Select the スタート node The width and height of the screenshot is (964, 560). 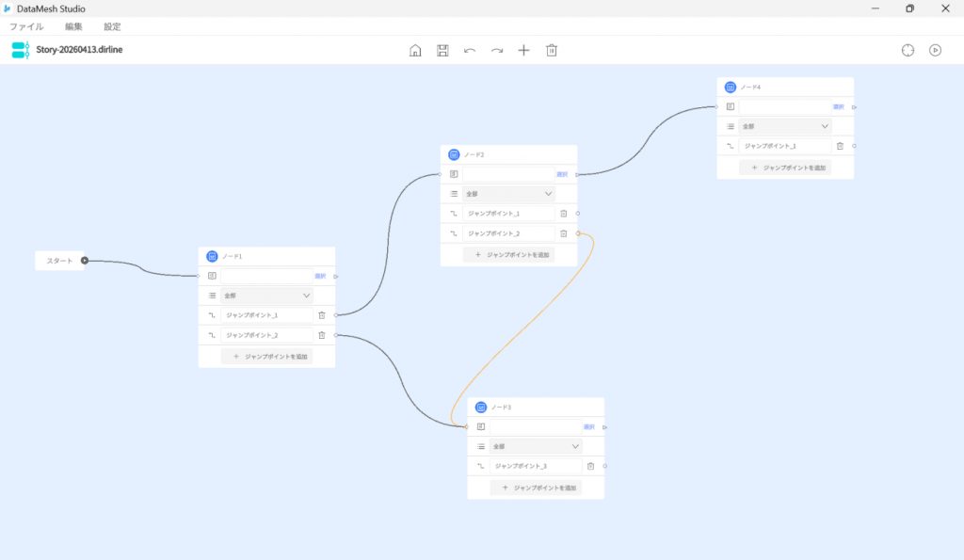[59, 261]
